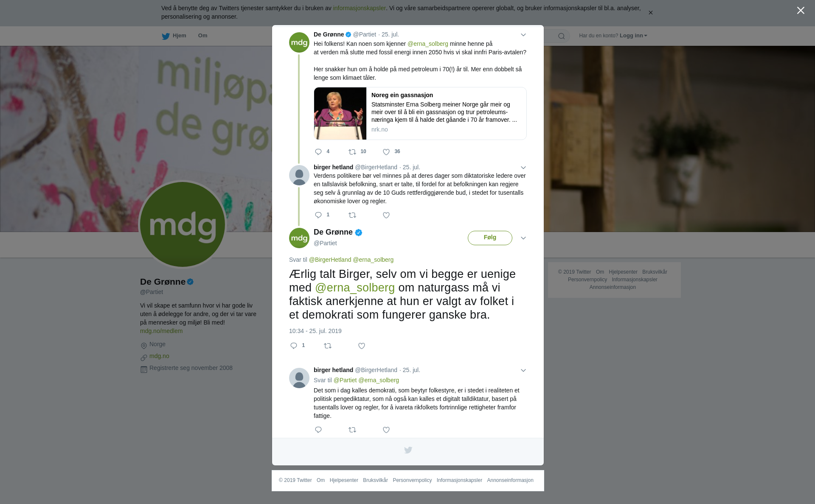Reply to birger hetland's last tweet
Image resolution: width=815 pixels, height=504 pixels.
318,430
